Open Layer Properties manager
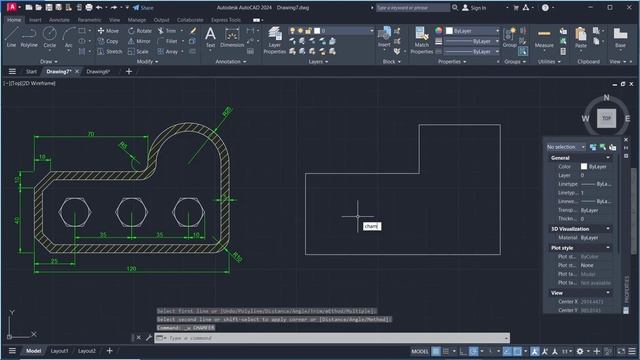This screenshot has height=360, width=640. [x=275, y=40]
